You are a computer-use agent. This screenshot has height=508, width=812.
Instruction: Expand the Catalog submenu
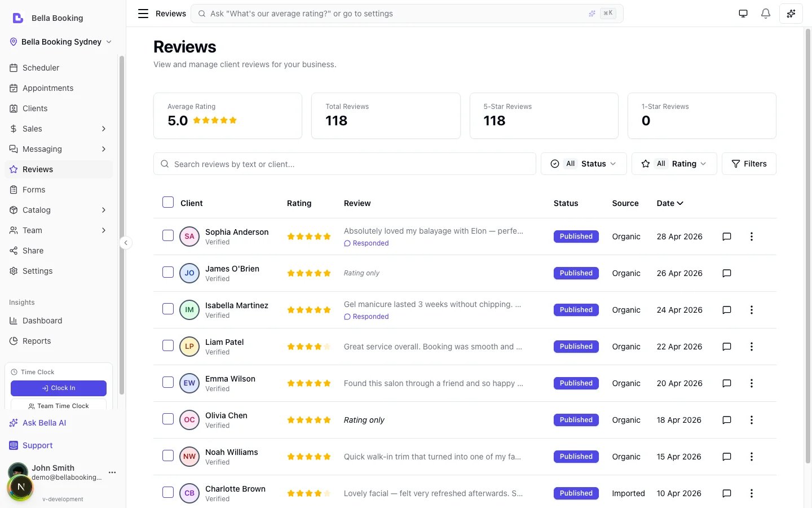click(x=59, y=210)
